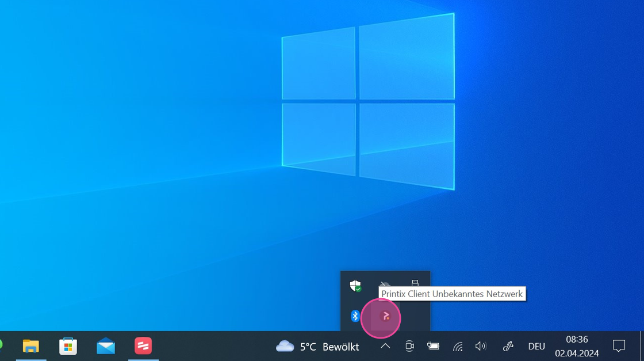Open the volume speaker control
Screen dimensions: 644x361
(x=481, y=346)
